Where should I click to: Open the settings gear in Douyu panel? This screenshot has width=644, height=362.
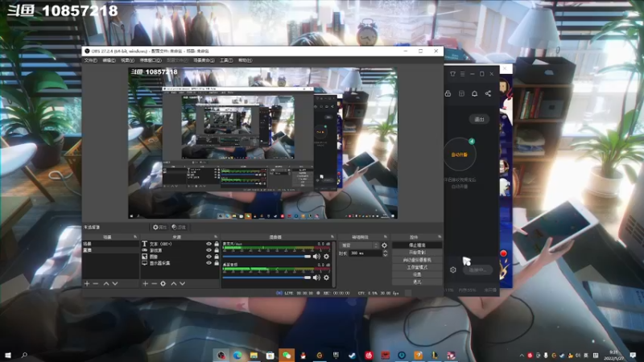[453, 270]
